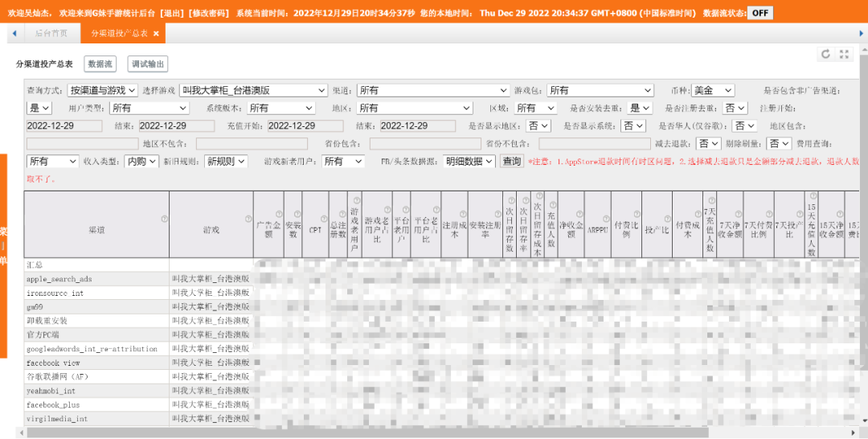Click the right tab-scroll arrow
The height and width of the screenshot is (439, 868).
tap(862, 33)
